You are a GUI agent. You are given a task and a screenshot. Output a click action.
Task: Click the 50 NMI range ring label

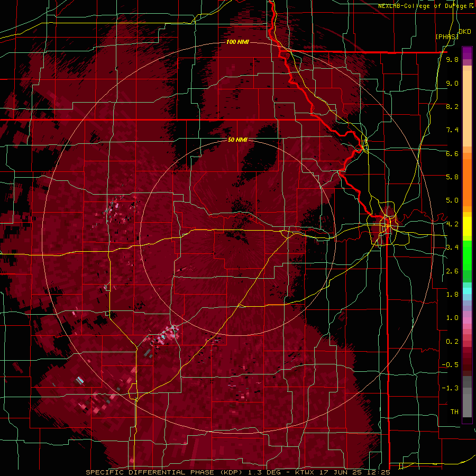coord(237,140)
